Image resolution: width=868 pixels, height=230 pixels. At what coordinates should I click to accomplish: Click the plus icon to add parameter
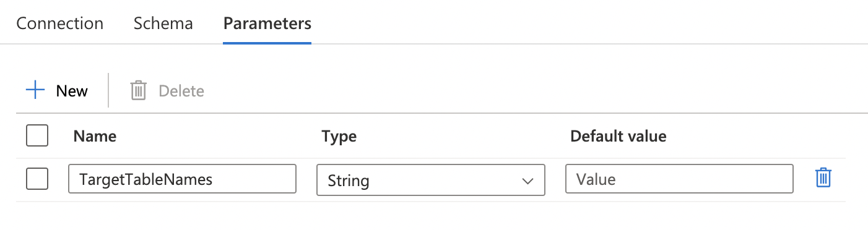35,91
